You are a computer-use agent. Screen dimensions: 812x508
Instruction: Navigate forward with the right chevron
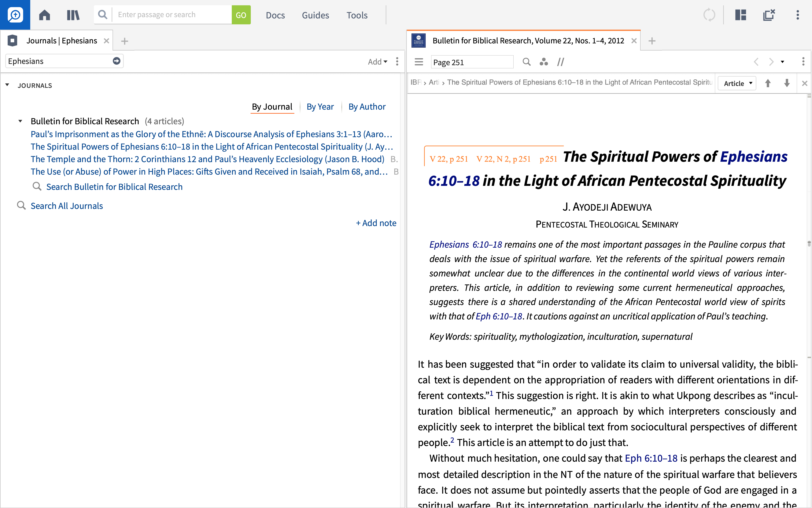click(771, 62)
